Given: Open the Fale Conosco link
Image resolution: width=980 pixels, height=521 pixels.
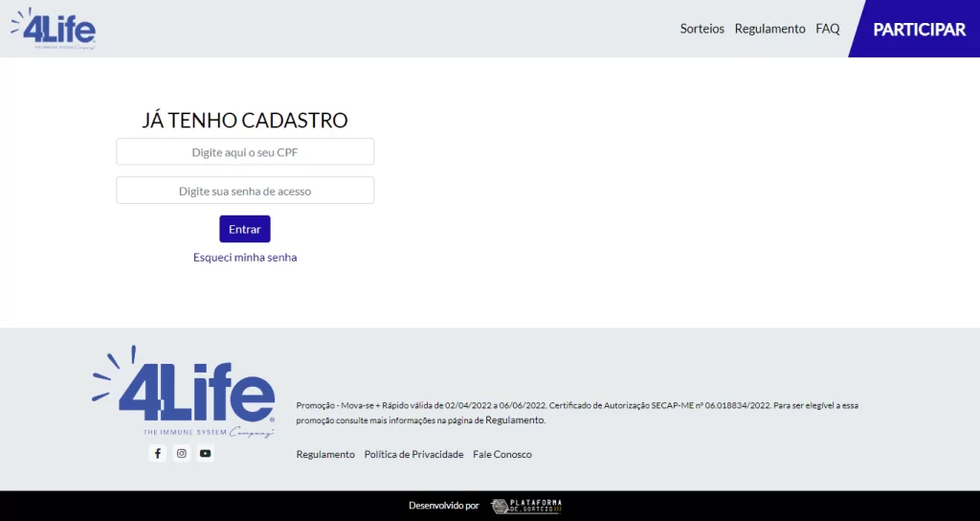Looking at the screenshot, I should click(x=502, y=454).
